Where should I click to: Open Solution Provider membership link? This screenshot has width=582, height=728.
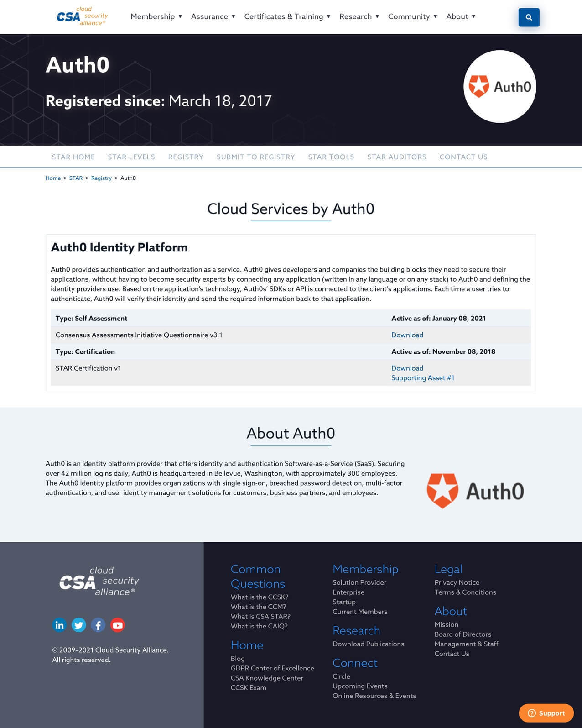pyautogui.click(x=359, y=582)
